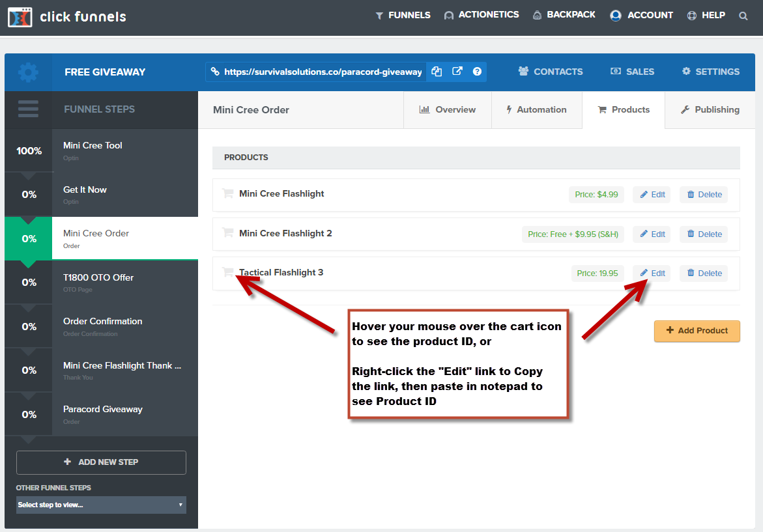This screenshot has width=763, height=532.
Task: Open the 'Select step to view...' dropdown
Action: [101, 505]
